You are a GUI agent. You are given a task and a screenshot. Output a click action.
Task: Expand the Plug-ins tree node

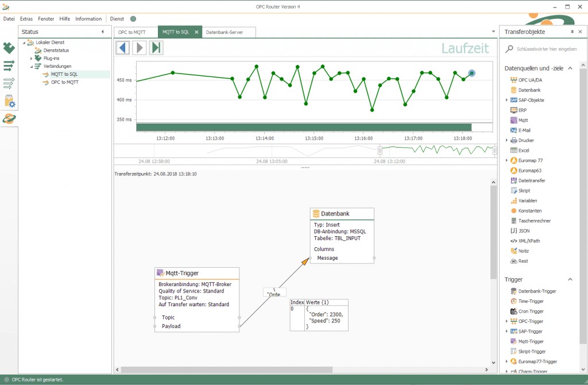point(32,58)
